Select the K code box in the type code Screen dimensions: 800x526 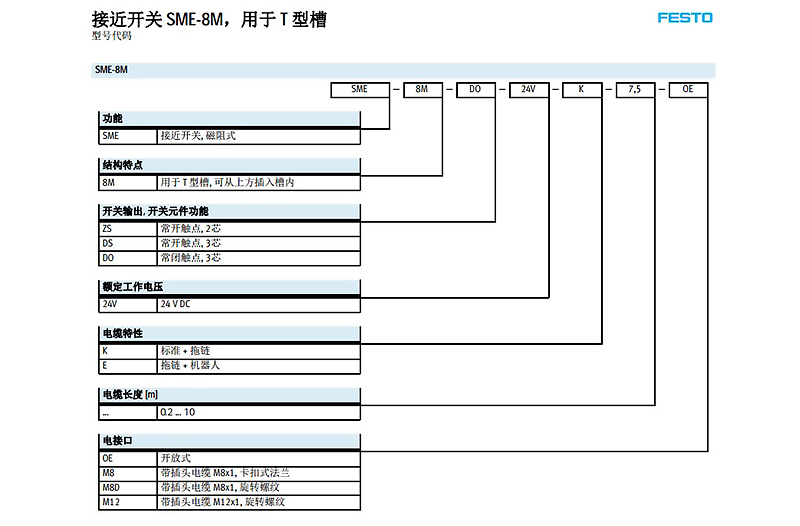click(x=582, y=89)
